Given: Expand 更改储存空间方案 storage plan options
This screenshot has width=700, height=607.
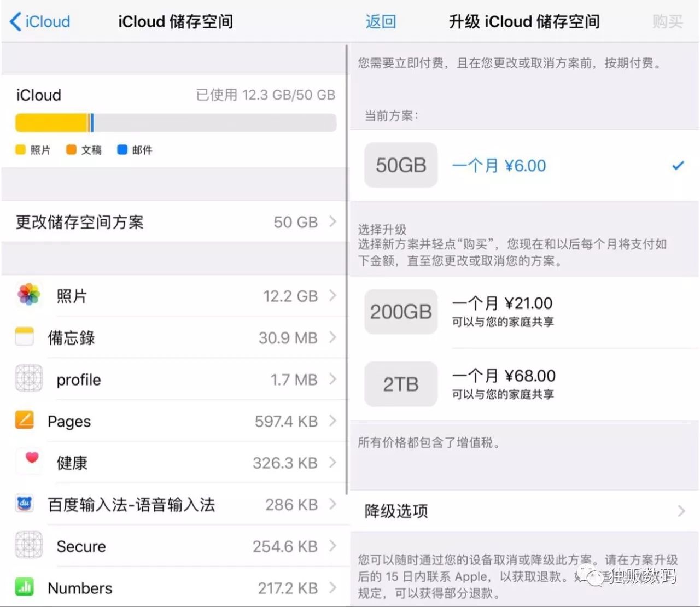Looking at the screenshot, I should (x=175, y=222).
